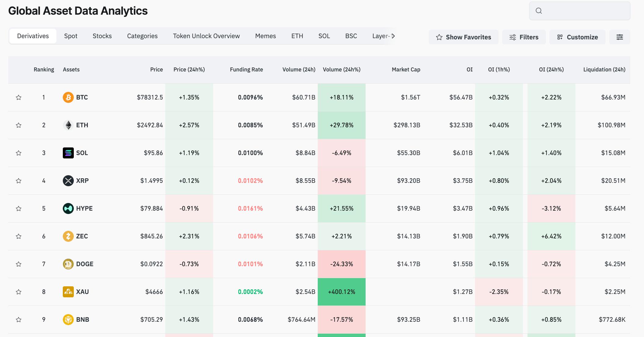Click the search input field
Image resolution: width=644 pixels, height=337 pixels.
coord(580,11)
